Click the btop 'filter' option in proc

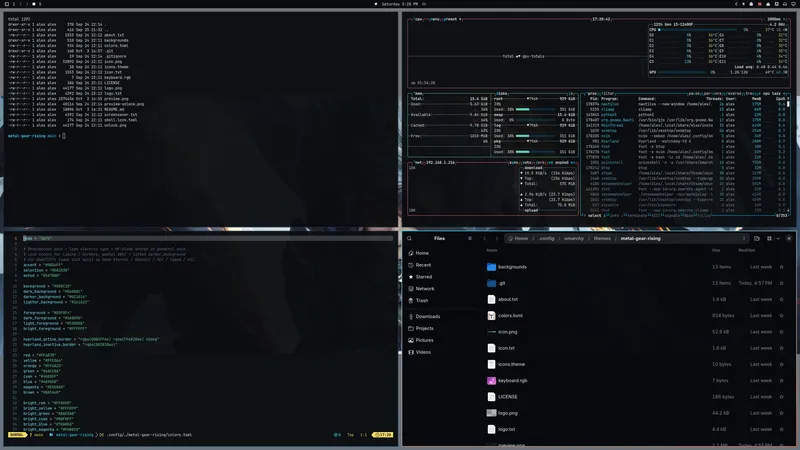[x=609, y=93]
